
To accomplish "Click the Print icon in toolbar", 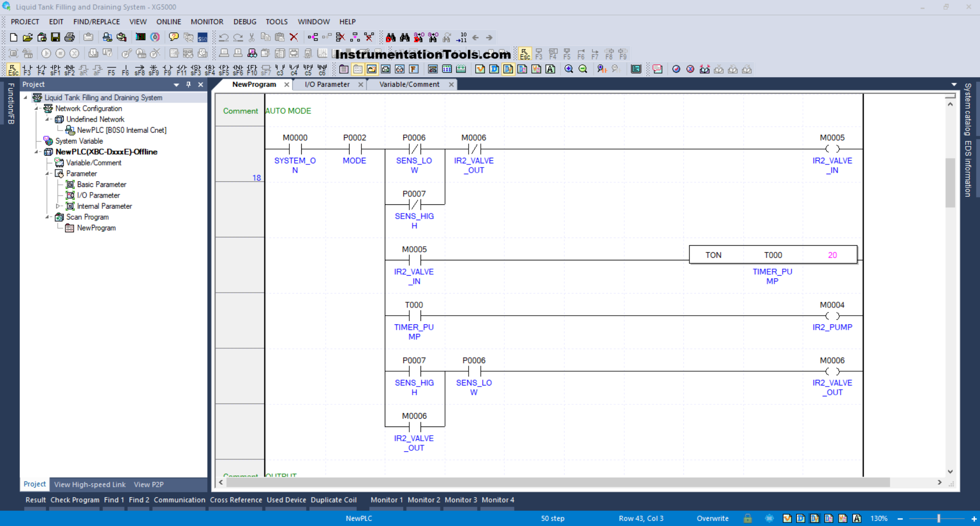I will point(70,37).
